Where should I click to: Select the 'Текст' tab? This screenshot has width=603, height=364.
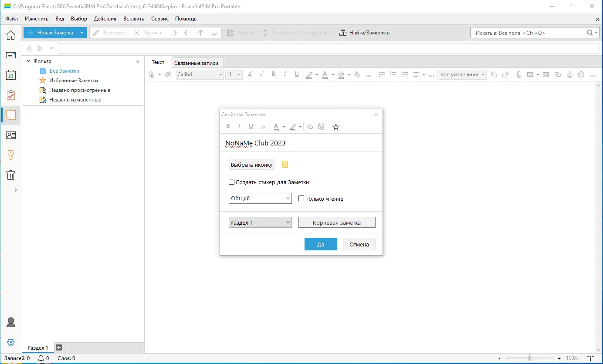point(158,62)
